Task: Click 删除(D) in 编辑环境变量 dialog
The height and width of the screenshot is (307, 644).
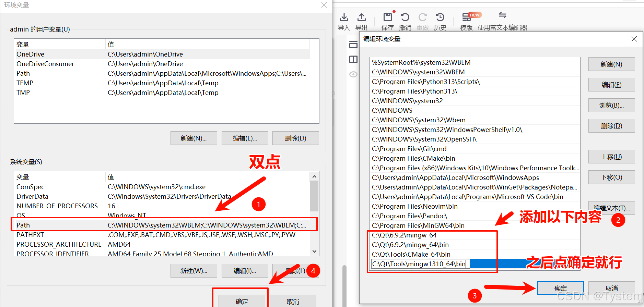Action: point(611,126)
